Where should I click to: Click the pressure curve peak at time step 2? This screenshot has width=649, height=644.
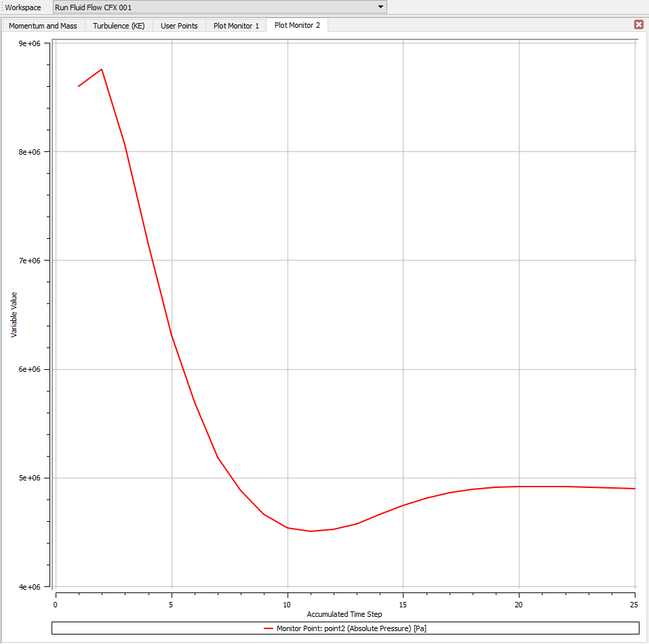tap(102, 69)
